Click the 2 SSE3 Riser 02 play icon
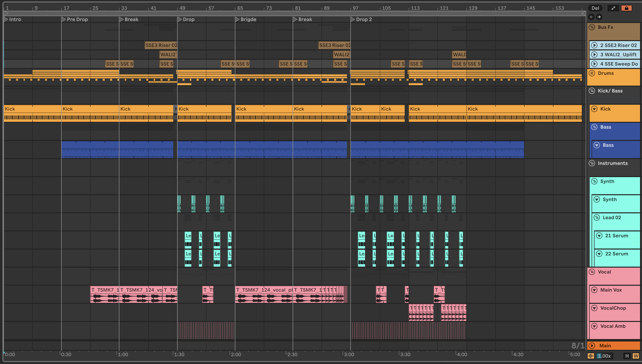642x364 pixels. 594,45
